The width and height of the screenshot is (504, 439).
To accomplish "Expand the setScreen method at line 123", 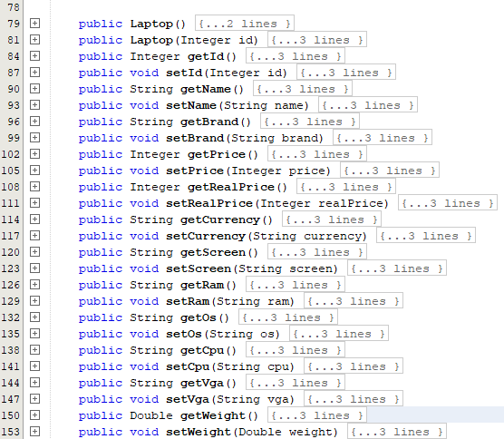I will (34, 268).
